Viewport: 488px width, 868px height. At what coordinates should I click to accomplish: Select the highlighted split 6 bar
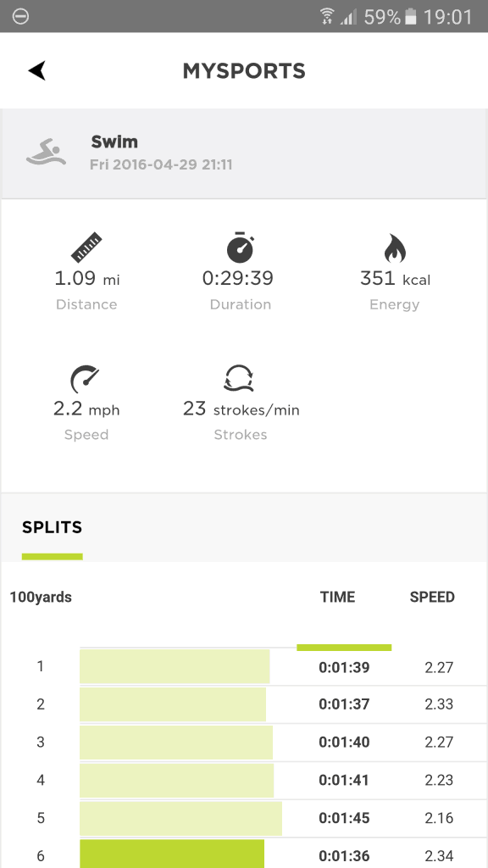pos(172,854)
